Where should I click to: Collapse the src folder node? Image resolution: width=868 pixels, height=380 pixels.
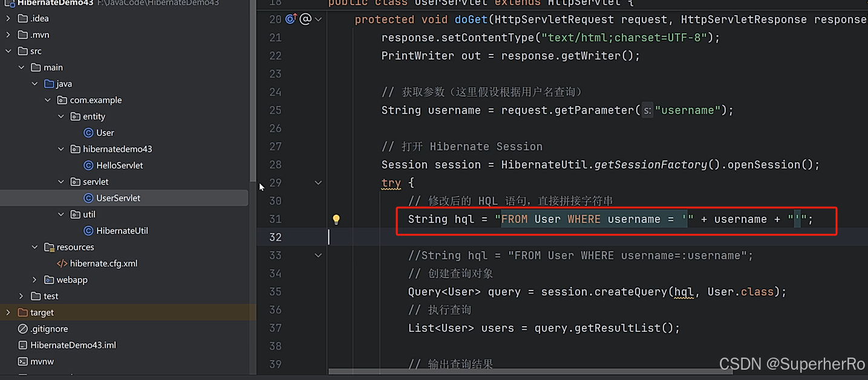click(x=8, y=51)
